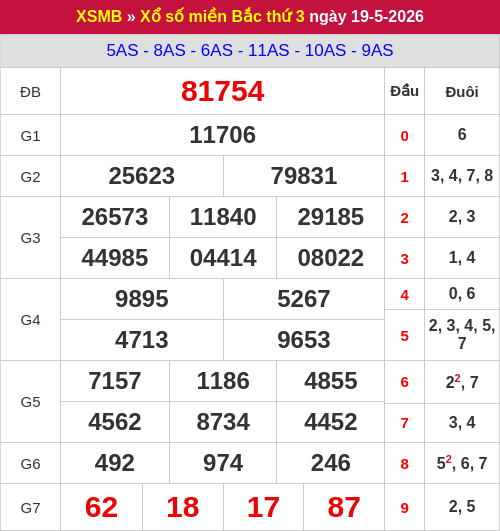Select the G5 number 7157
The width and height of the screenshot is (500, 531).
(115, 381)
